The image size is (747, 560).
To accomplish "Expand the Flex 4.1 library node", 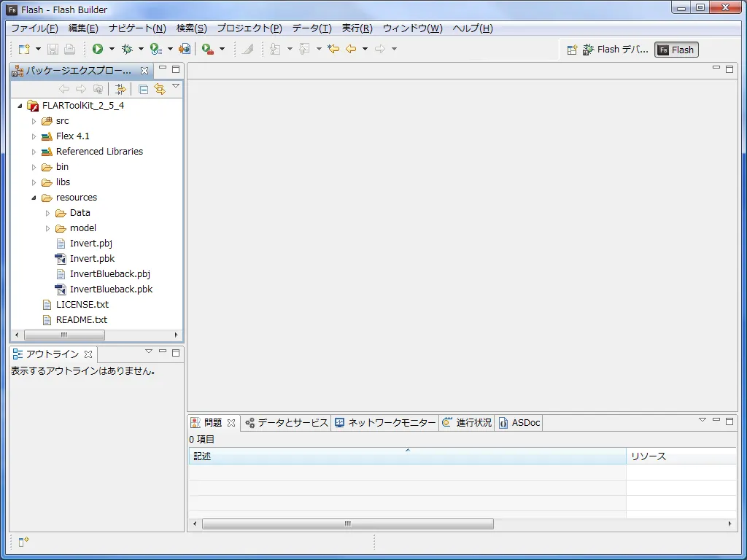I will [34, 136].
